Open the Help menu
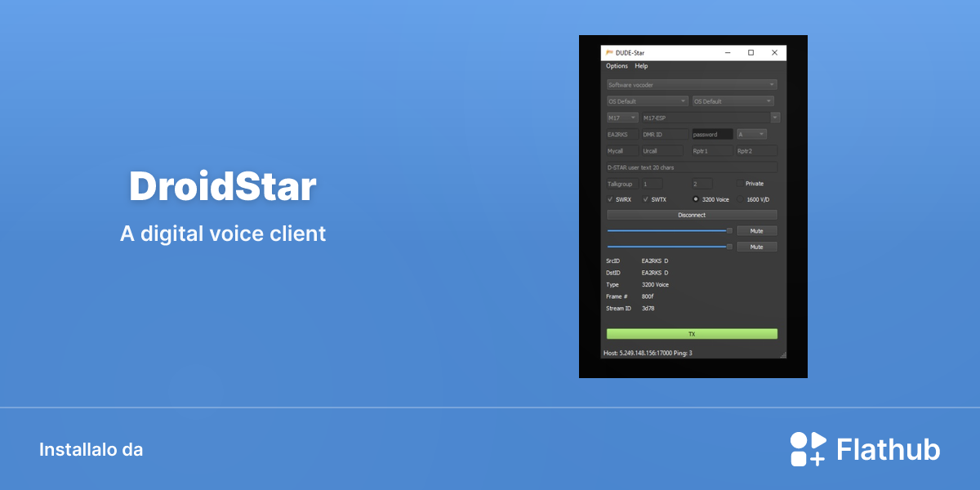 641,66
